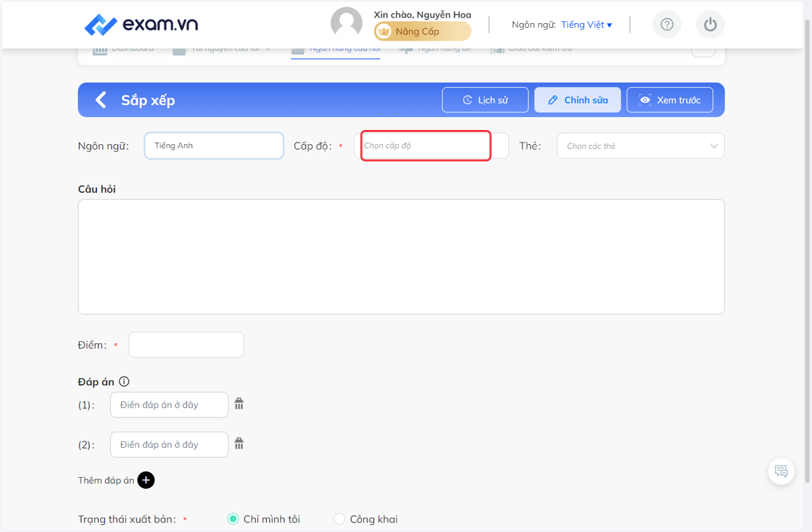Delete answer (1) with trash icon
812x532 pixels.
(239, 404)
